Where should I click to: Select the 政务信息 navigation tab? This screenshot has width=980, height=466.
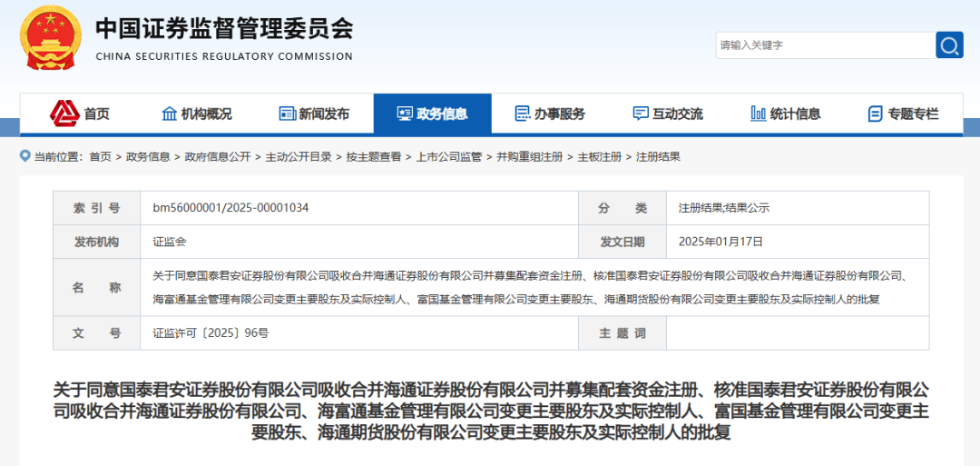pos(433,114)
